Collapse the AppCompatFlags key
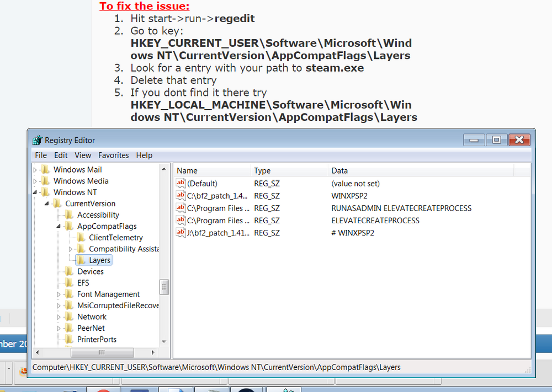This screenshot has width=552, height=392. click(59, 226)
